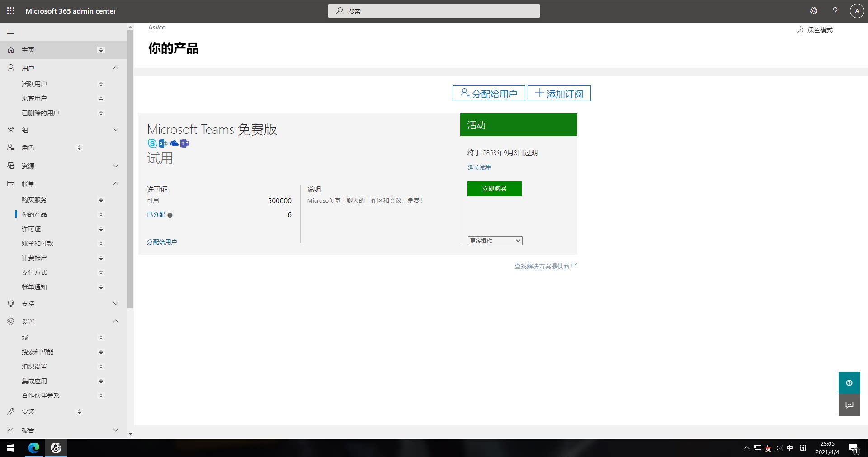Click the pin icon next to 集成应用
The width and height of the screenshot is (868, 457).
pyautogui.click(x=101, y=381)
